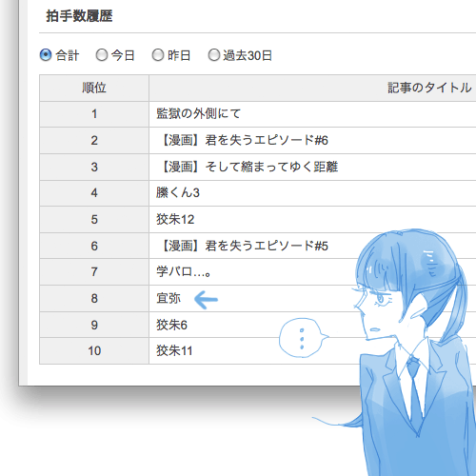Click the article title 狡朱12
476x476 pixels.
click(x=175, y=219)
